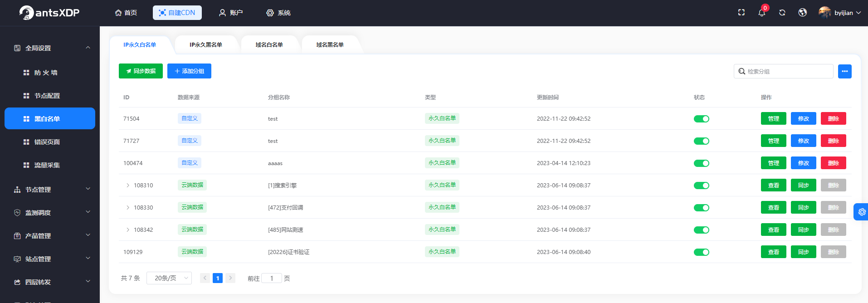Image resolution: width=868 pixels, height=303 pixels.
Task: Click the 检索分组 search field
Action: click(787, 71)
